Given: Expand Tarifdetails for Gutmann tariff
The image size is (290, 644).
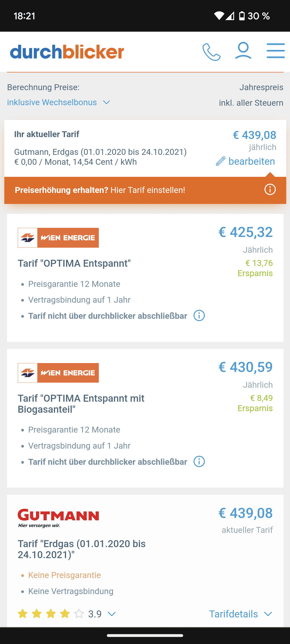Looking at the screenshot, I should coord(240,614).
